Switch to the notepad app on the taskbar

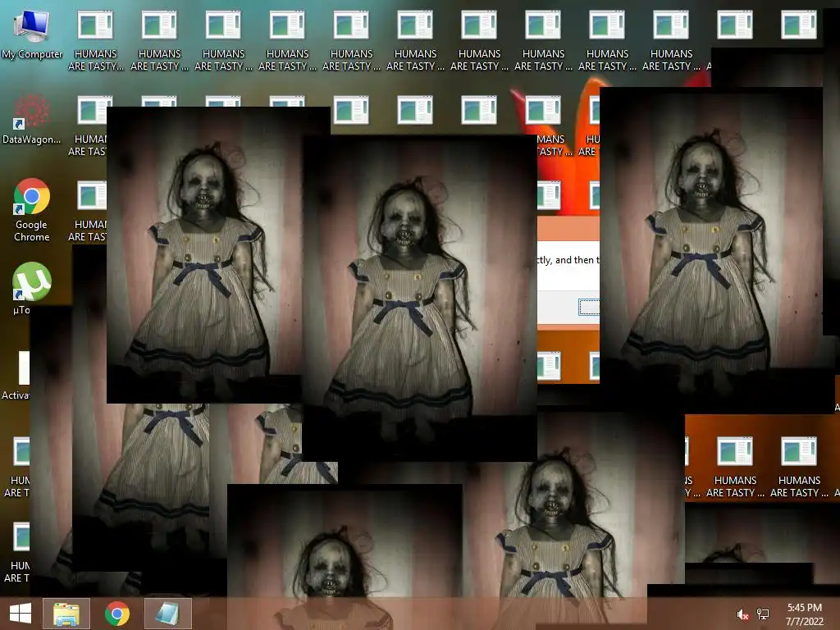167,614
